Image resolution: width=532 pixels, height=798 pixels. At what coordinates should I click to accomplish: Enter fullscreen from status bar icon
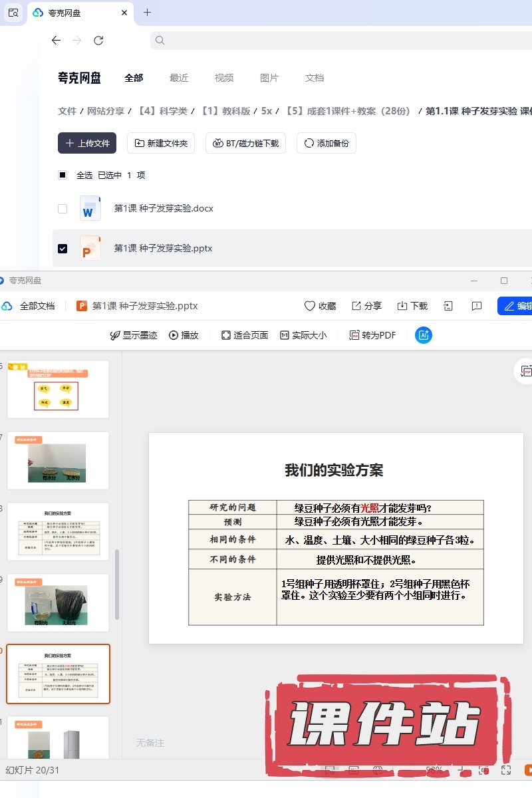(x=506, y=770)
